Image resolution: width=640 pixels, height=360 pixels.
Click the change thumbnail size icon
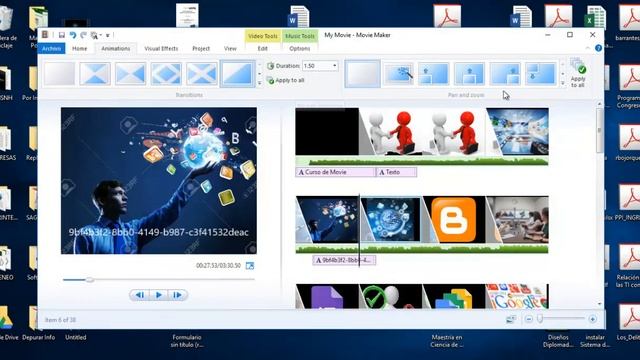pos(511,319)
